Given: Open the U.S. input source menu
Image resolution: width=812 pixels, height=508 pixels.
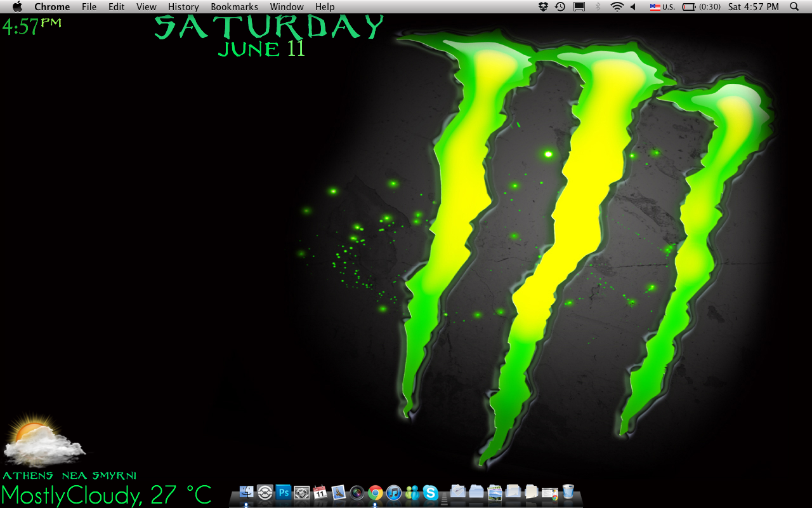Looking at the screenshot, I should (x=662, y=6).
